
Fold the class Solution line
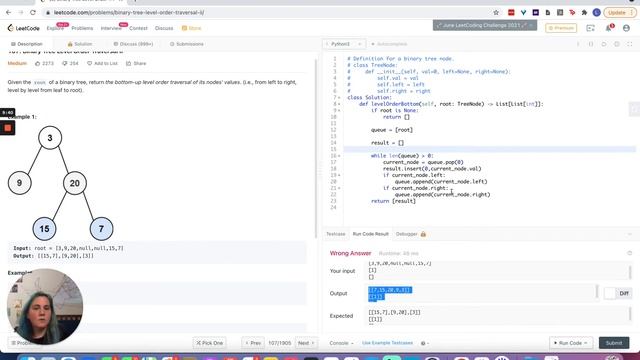(x=339, y=98)
